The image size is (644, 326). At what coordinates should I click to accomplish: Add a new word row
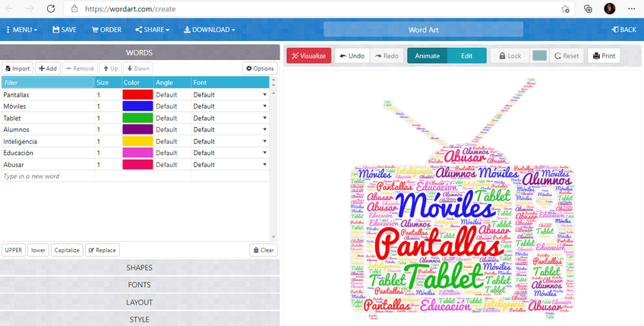(x=48, y=68)
